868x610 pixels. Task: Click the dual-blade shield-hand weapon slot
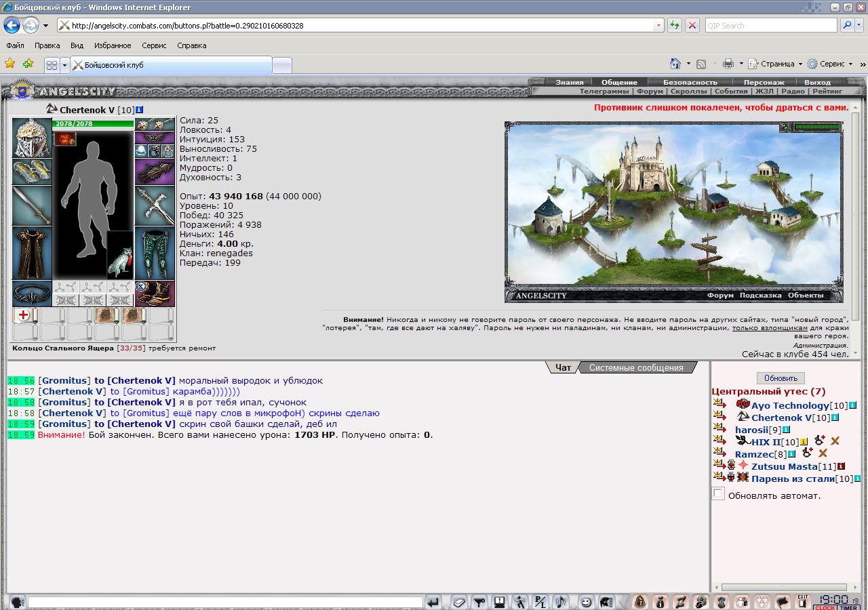click(x=155, y=206)
